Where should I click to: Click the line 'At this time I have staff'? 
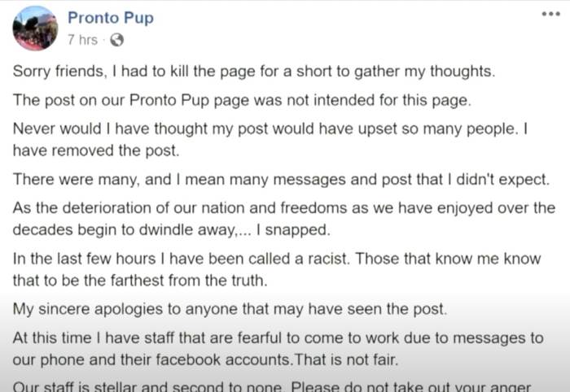[278, 338]
